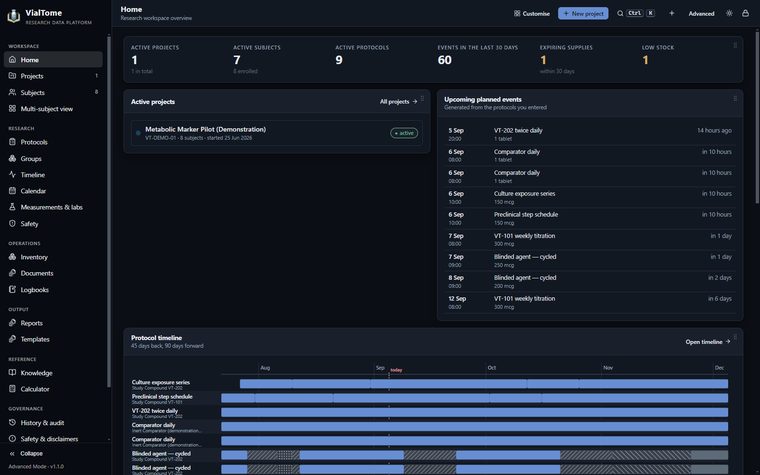The width and height of the screenshot is (760, 475).
Task: Toggle theme with the sun icon
Action: click(x=729, y=14)
